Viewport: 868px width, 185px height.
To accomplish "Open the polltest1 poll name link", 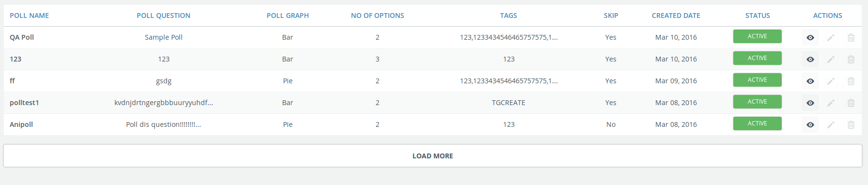I will (x=24, y=103).
